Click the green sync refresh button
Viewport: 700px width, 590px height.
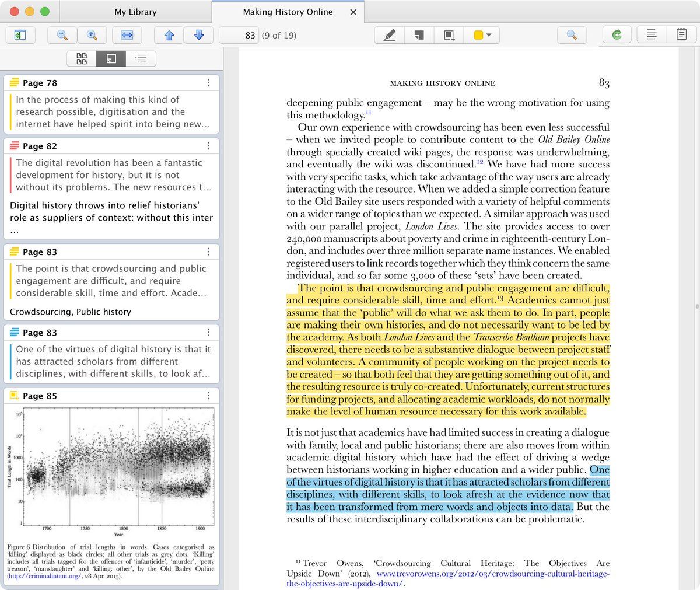click(x=617, y=35)
